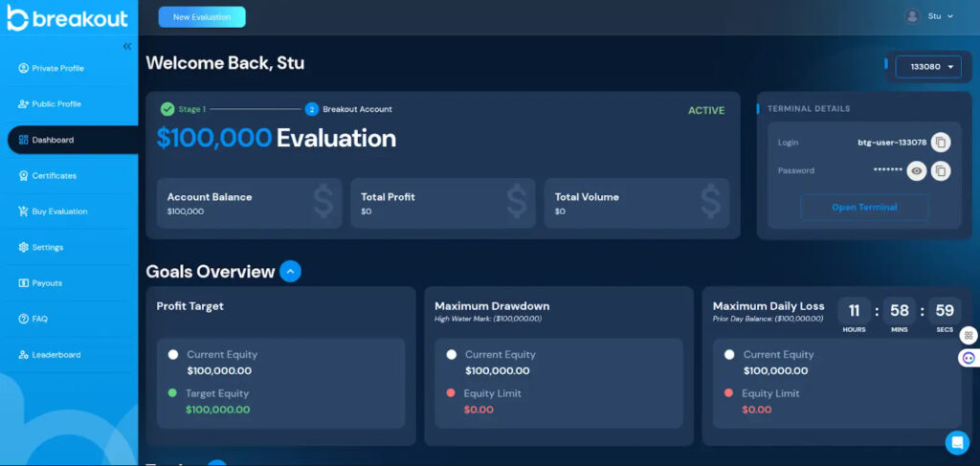Click Maximum Daily Loss title
980x466 pixels.
[x=768, y=306]
